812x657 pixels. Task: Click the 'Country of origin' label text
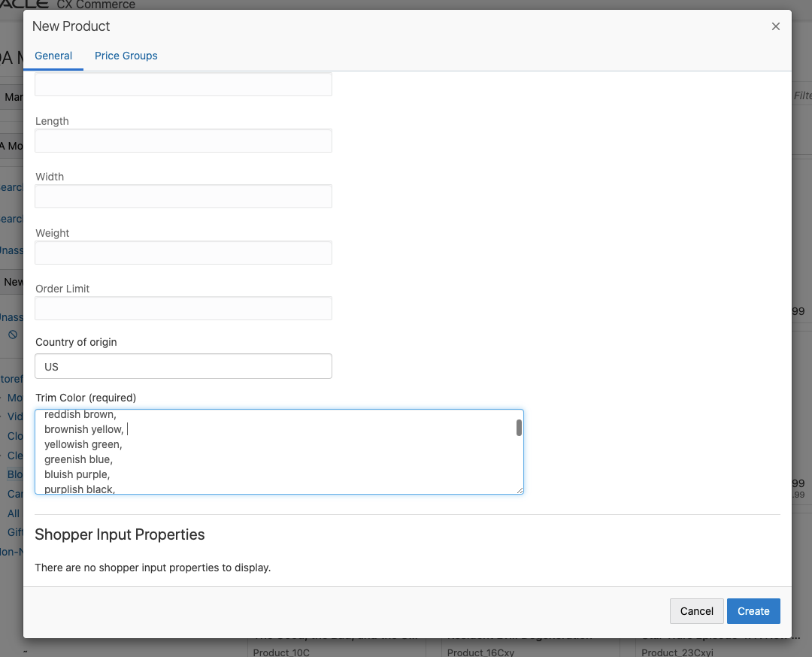(76, 342)
